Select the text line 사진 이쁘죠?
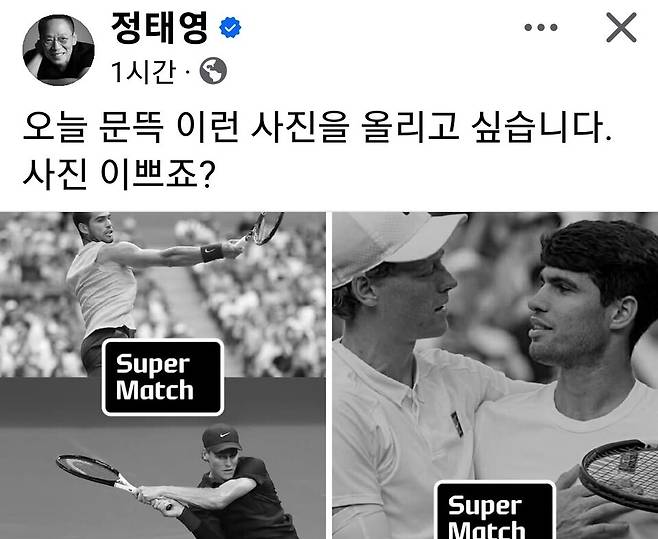Image resolution: width=658 pixels, height=539 pixels. click(x=119, y=173)
